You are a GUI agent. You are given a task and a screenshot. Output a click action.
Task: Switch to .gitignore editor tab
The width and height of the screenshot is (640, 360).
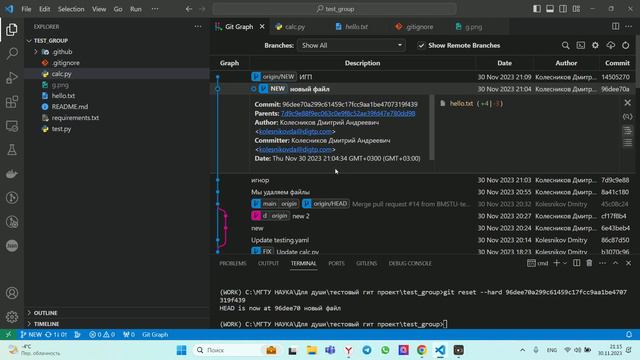click(x=419, y=27)
